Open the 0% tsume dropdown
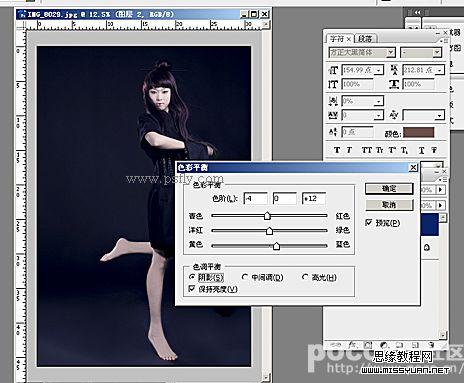 (379, 101)
